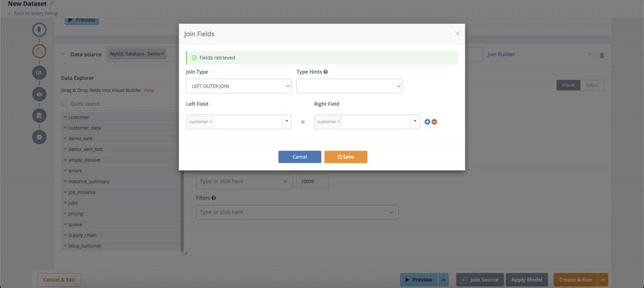Screen dimensions: 644x288
Task: Open the QL step icon
Action: pyautogui.click(x=39, y=73)
